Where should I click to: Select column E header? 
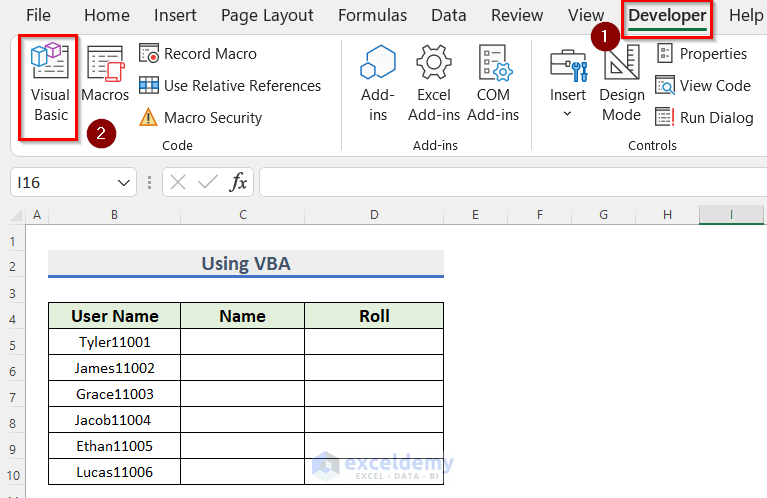point(475,215)
